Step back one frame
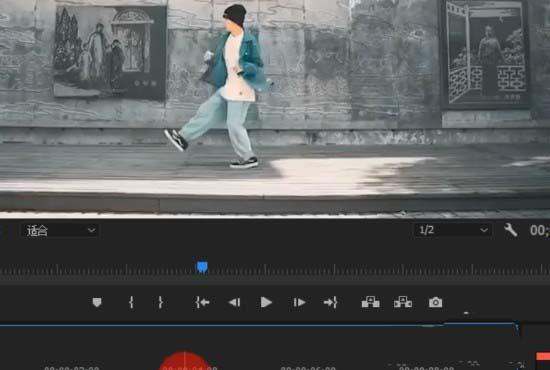The image size is (550, 370). click(x=234, y=302)
